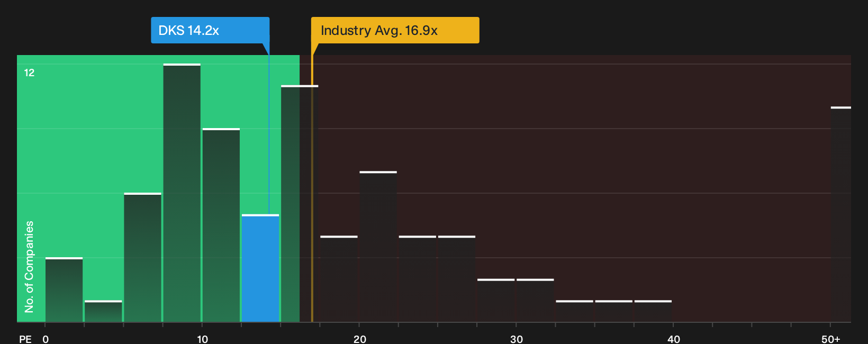Click the PE axis label
Screen dimensions: 868x344
[25, 339]
